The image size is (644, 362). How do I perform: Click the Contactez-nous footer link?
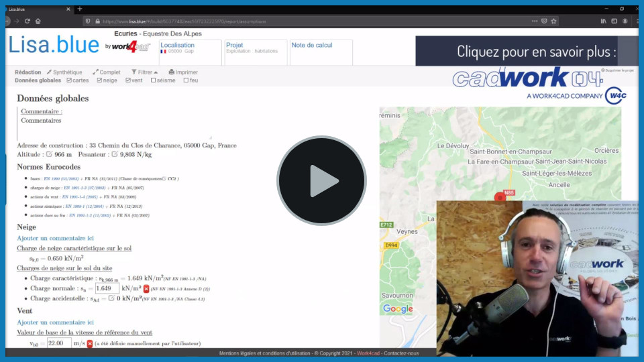pos(401,353)
